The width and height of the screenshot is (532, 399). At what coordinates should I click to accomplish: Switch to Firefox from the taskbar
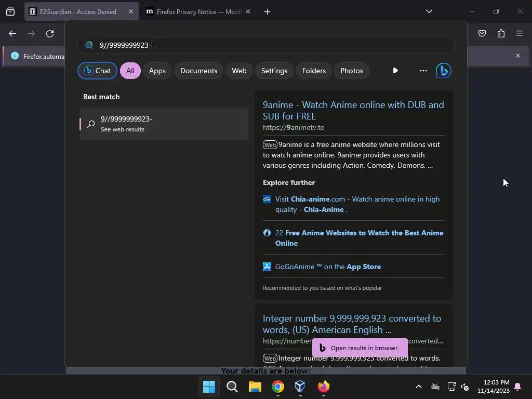[x=323, y=387]
